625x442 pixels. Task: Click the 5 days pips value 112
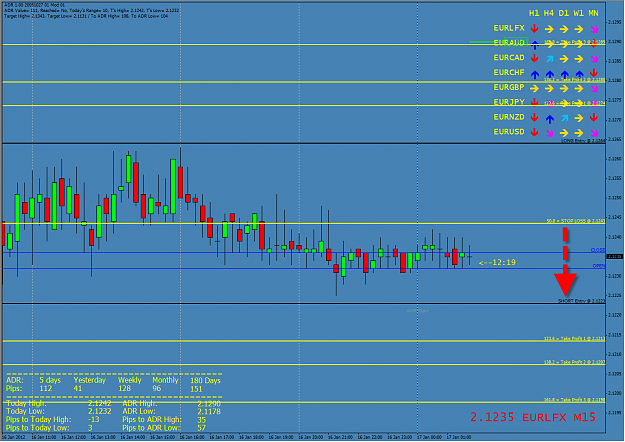coord(46,388)
